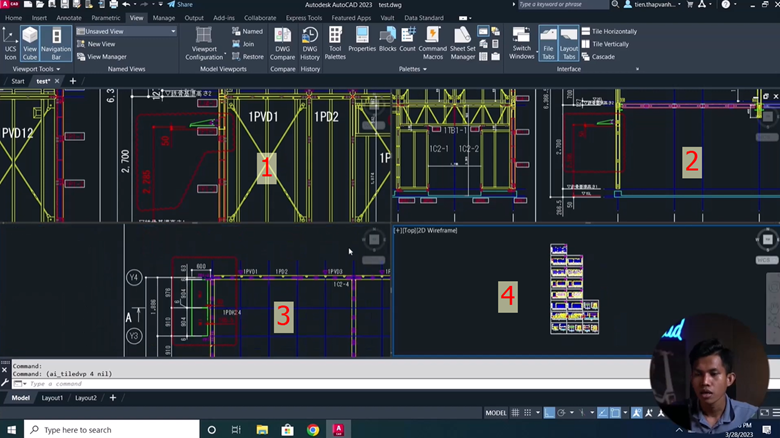Add new layout with plus
Viewport: 780px width, 438px height.
click(x=113, y=398)
